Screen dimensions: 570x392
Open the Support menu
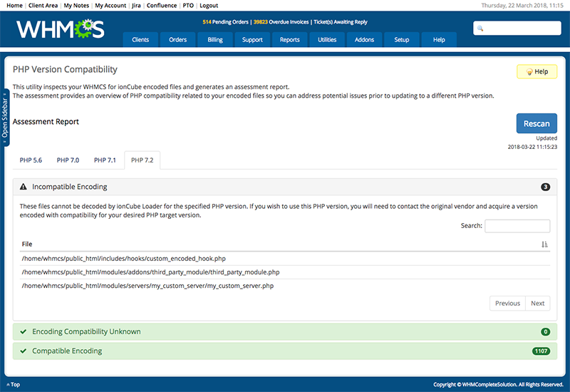(252, 40)
